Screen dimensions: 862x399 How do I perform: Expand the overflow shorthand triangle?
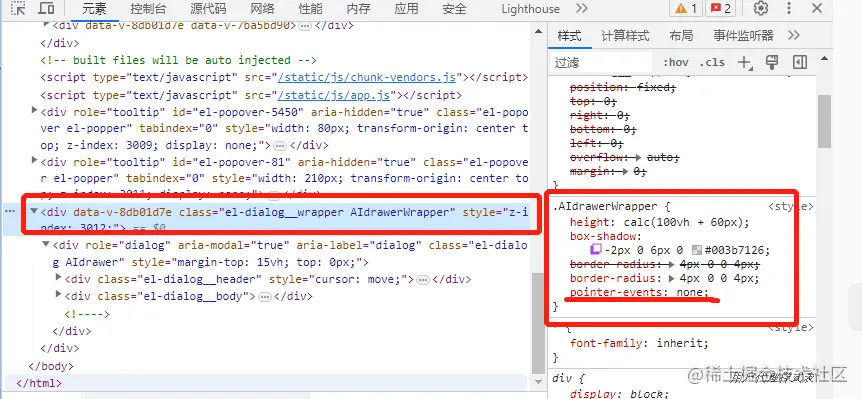click(638, 158)
